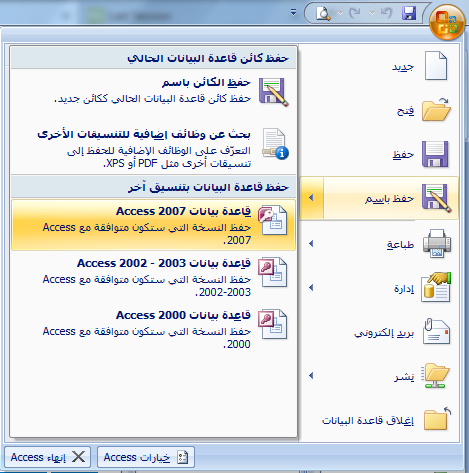The width and height of the screenshot is (469, 473).
Task: Expand the إدارة submenu arrow
Action: click(x=311, y=288)
